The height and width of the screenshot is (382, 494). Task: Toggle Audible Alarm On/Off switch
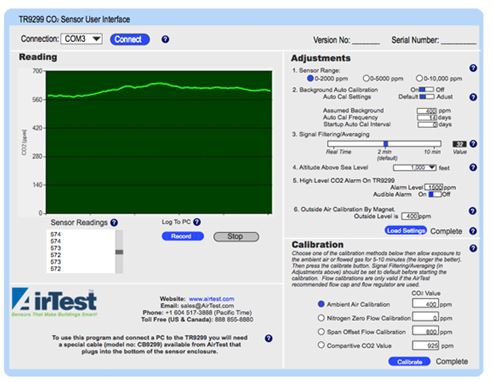(x=435, y=194)
